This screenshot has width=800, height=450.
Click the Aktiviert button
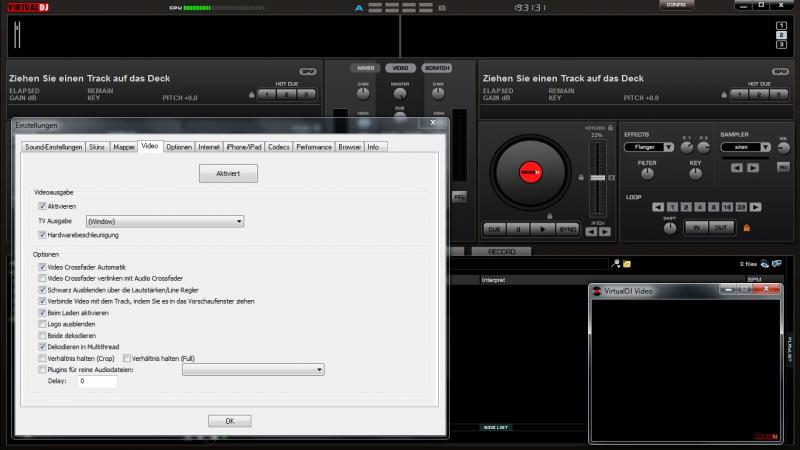click(229, 173)
